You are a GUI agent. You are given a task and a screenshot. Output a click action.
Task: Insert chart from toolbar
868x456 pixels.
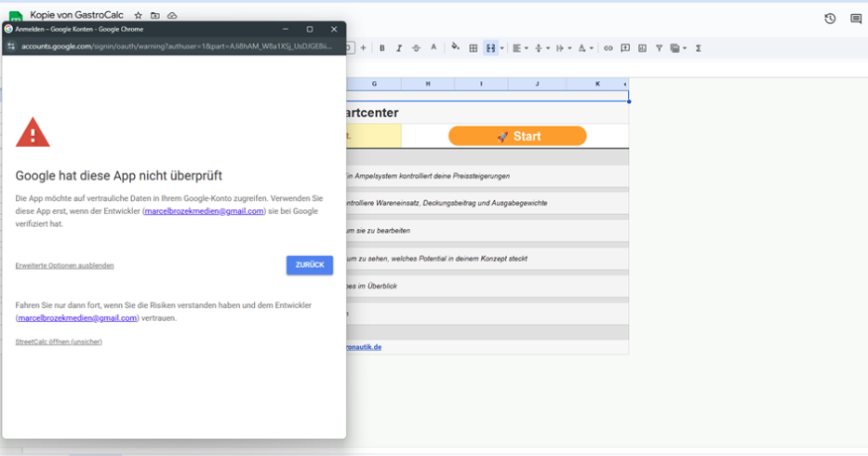[642, 48]
